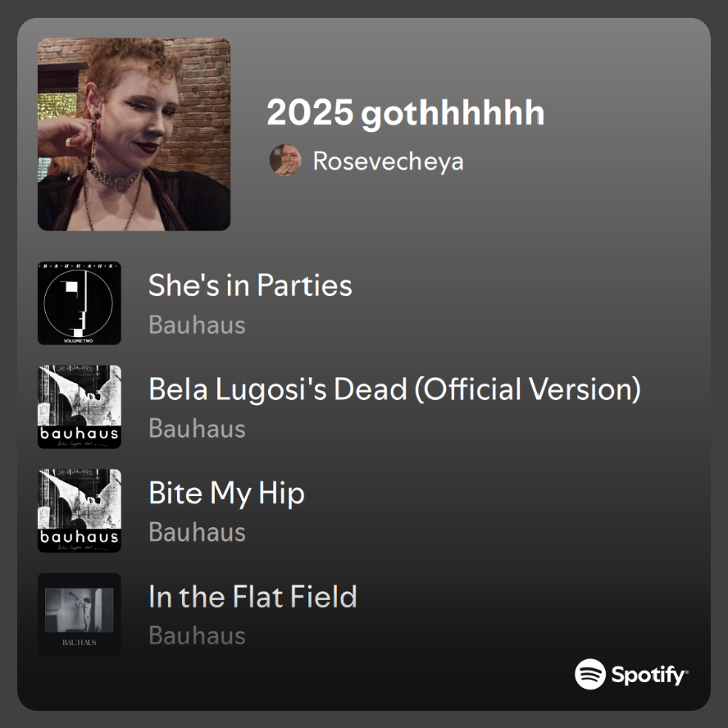
Task: Visit the Rosevecheya username link
Action: click(x=388, y=161)
